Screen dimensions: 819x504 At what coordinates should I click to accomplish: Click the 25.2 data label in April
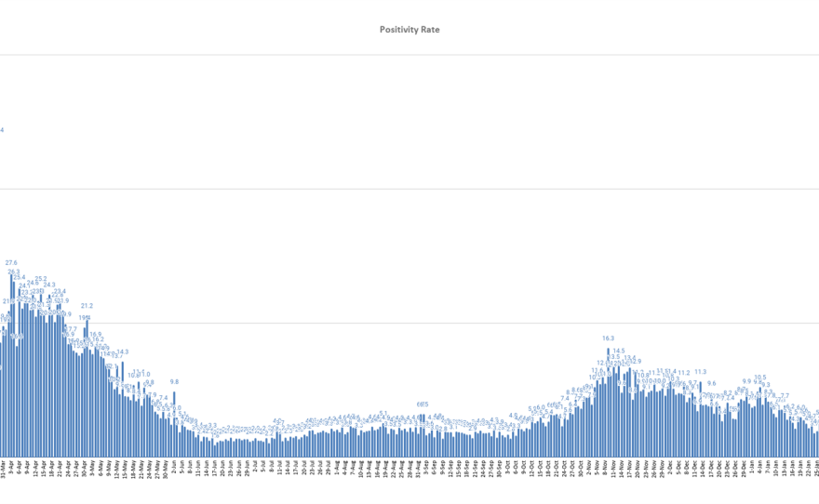point(41,279)
